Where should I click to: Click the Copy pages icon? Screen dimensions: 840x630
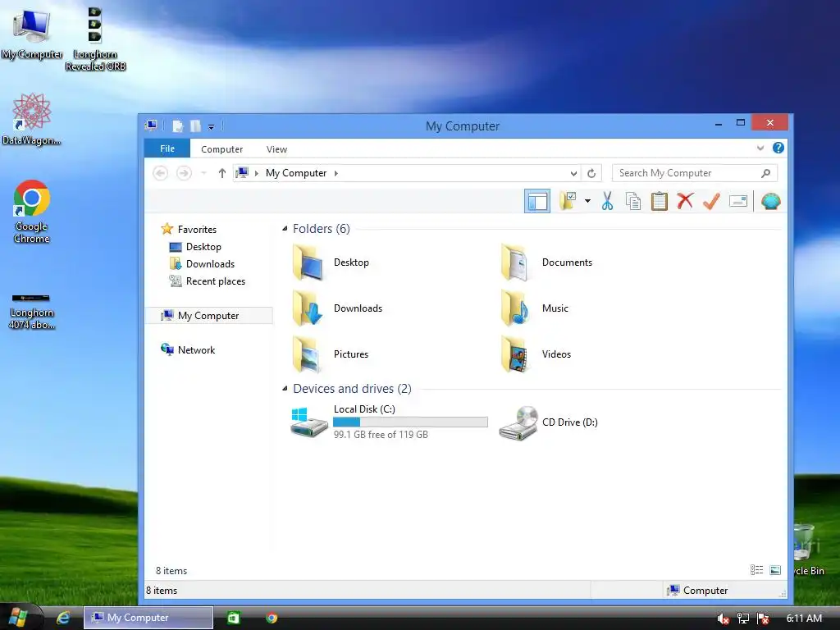click(x=633, y=202)
